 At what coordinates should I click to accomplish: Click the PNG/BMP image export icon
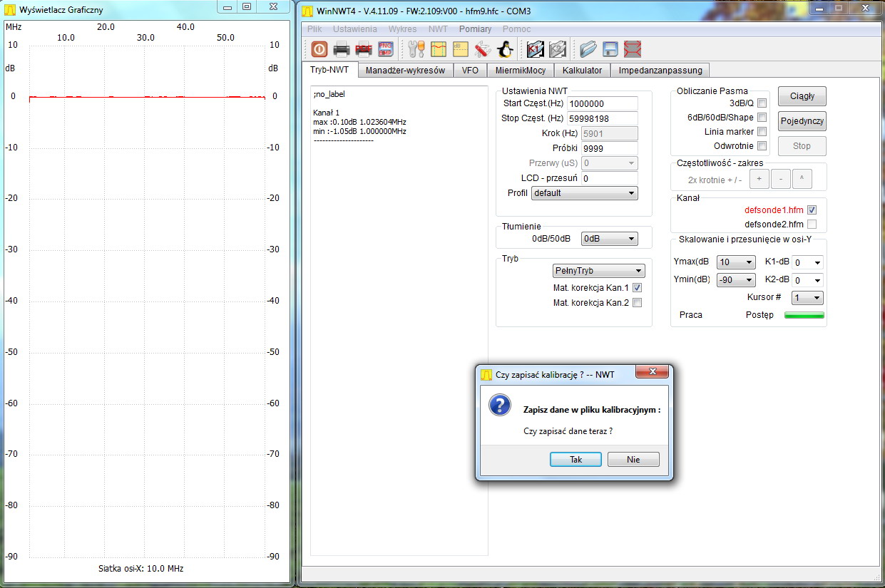pos(386,49)
